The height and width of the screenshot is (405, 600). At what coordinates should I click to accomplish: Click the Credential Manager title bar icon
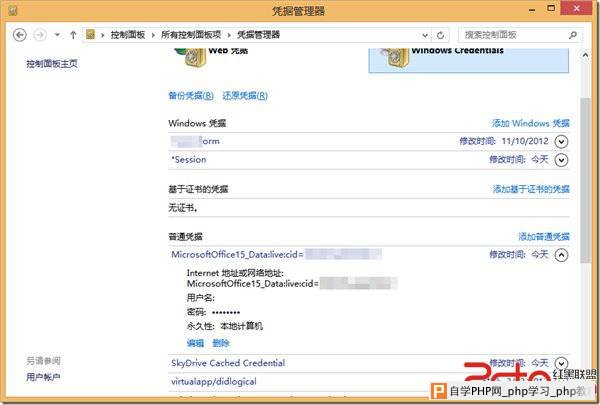(x=13, y=10)
